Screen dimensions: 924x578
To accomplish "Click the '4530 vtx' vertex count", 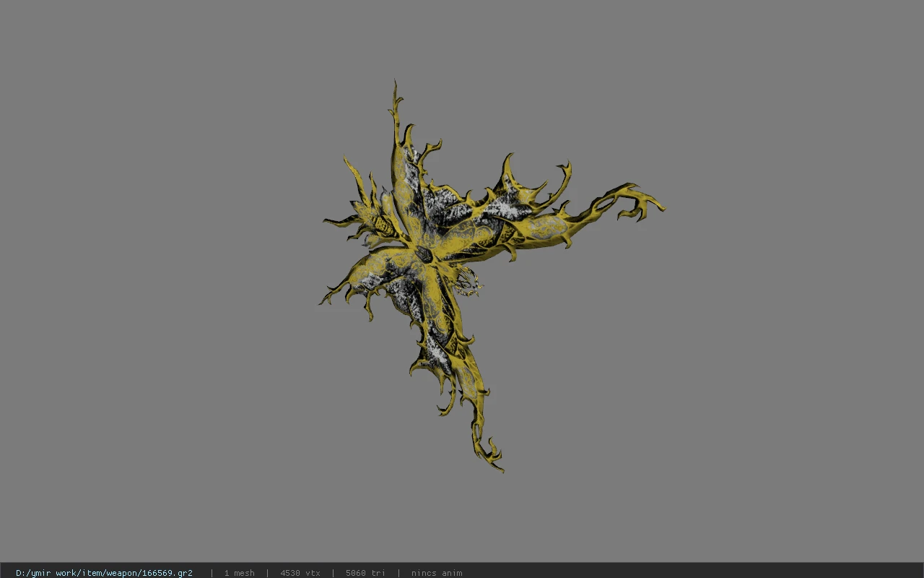I will tap(300, 573).
